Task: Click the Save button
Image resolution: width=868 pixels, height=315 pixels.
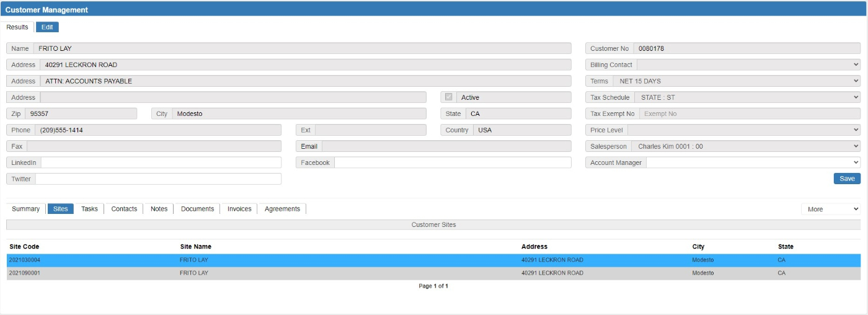Action: [847, 179]
